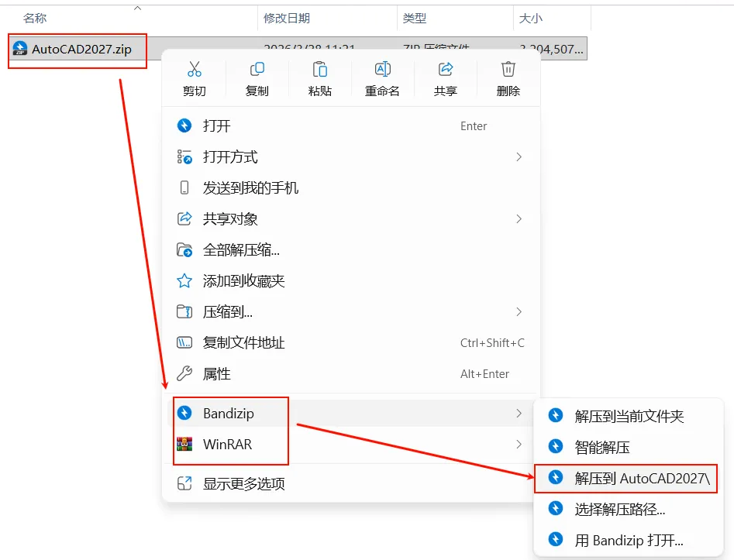Click the 显示更多选项 icon

pos(184,483)
